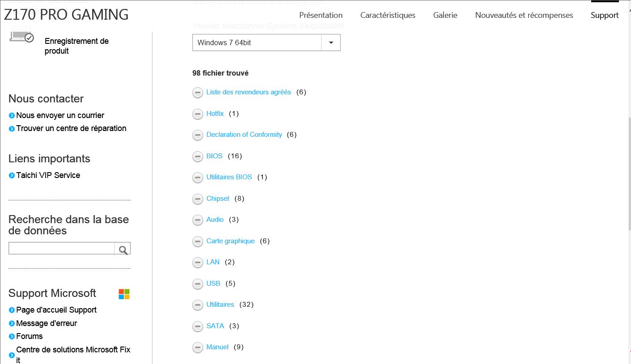Collapse the Liste des revendeurs agréés section
The height and width of the screenshot is (364, 631).
tap(198, 93)
